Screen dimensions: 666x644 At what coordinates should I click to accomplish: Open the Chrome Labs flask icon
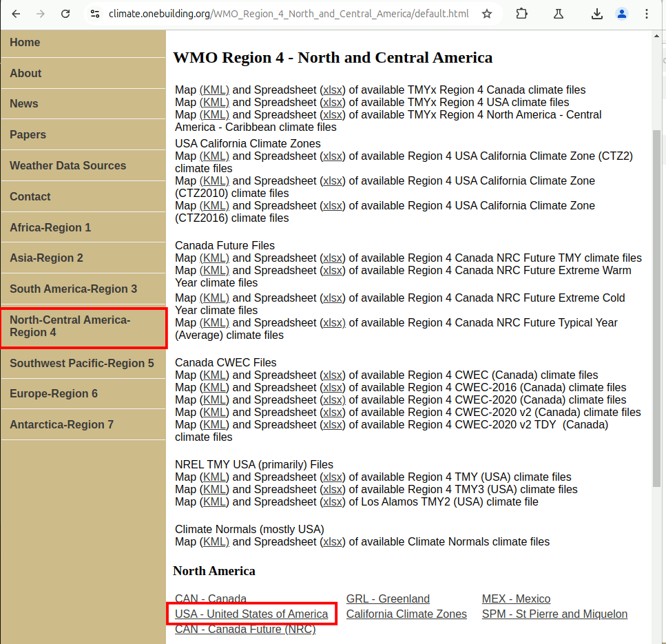559,14
